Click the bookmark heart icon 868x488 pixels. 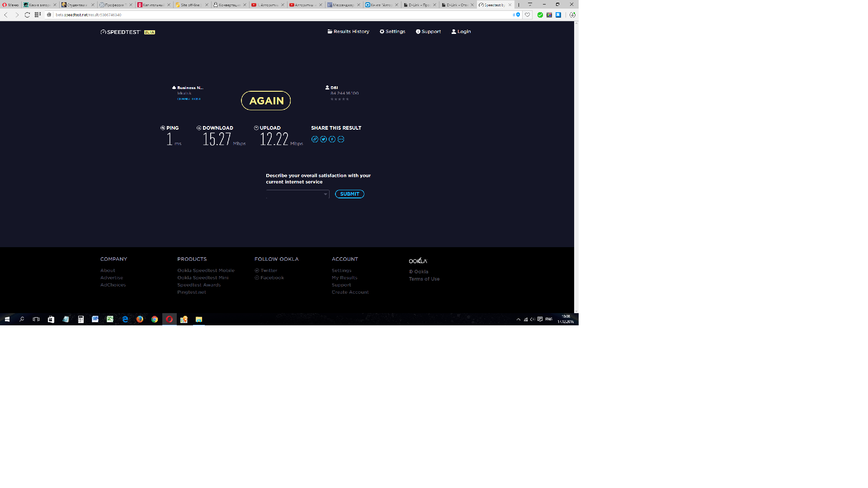click(x=527, y=15)
